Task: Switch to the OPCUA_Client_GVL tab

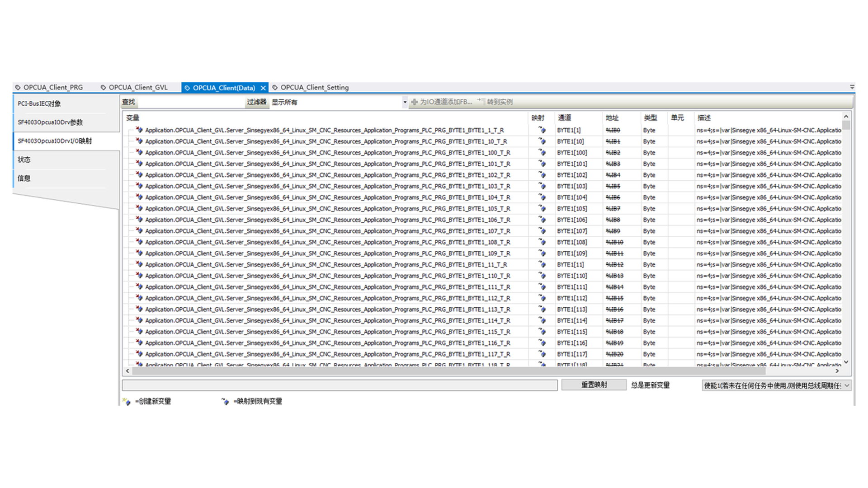Action: click(137, 88)
